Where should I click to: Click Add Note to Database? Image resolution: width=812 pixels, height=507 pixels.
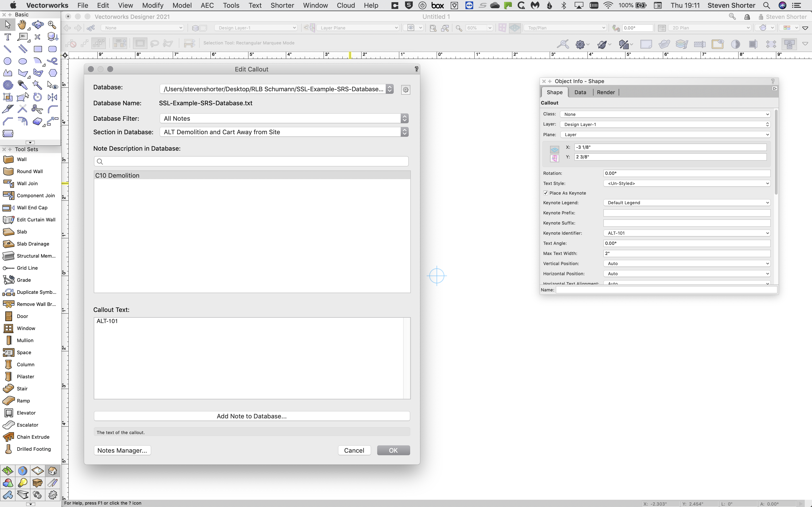point(251,416)
